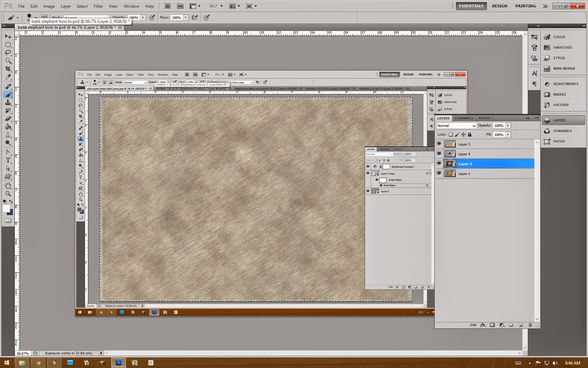The width and height of the screenshot is (588, 368).
Task: Pick the Magic Wand tool
Action: pyautogui.click(x=8, y=61)
